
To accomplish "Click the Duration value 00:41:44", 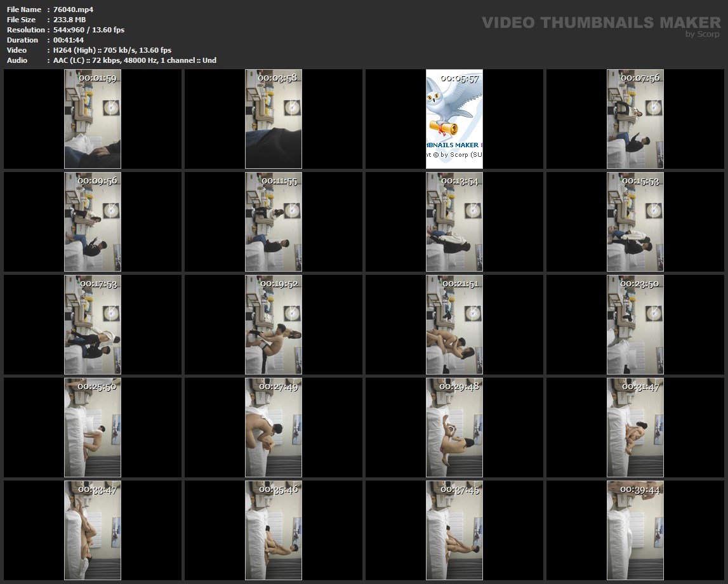I will [69, 40].
